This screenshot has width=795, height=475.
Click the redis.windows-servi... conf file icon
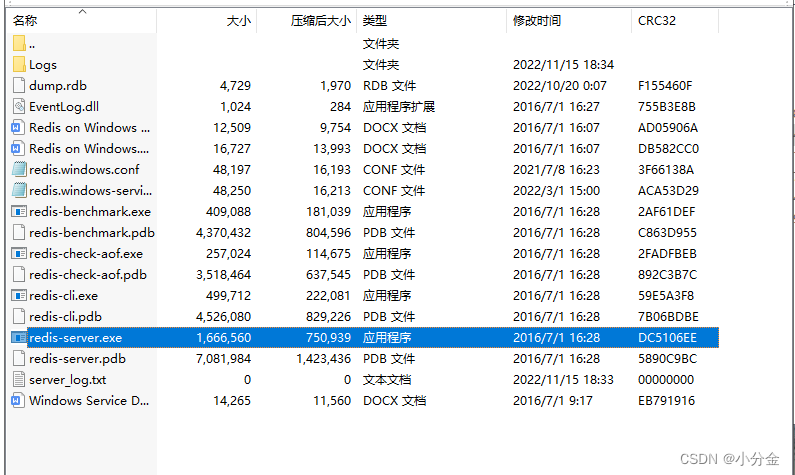pyautogui.click(x=19, y=191)
